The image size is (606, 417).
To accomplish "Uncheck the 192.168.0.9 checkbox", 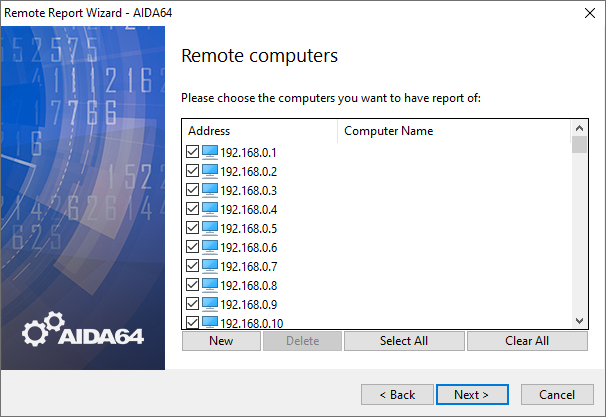I will click(x=192, y=303).
